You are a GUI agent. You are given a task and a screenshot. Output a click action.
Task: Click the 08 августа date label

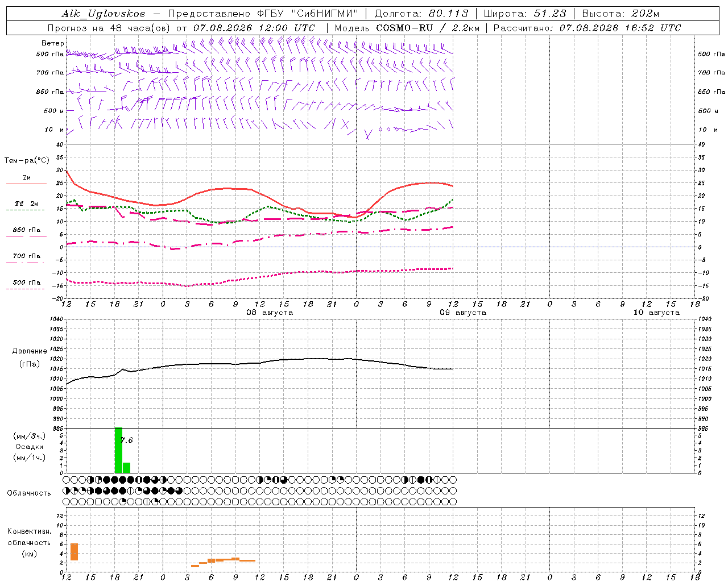coord(270,313)
